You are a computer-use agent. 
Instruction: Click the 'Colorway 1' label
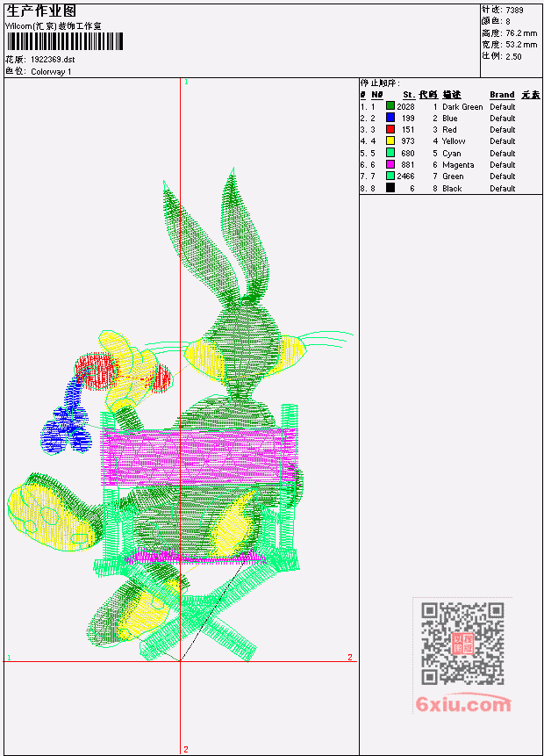pos(51,72)
